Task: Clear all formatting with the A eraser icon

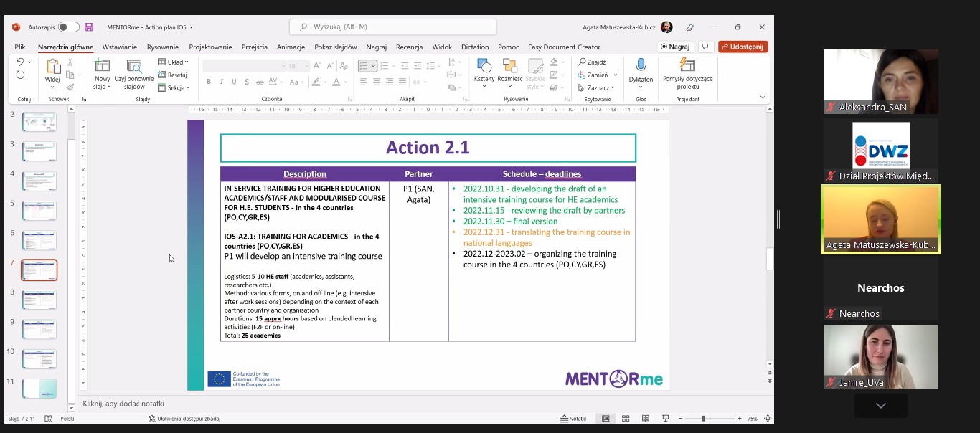Action: click(344, 65)
